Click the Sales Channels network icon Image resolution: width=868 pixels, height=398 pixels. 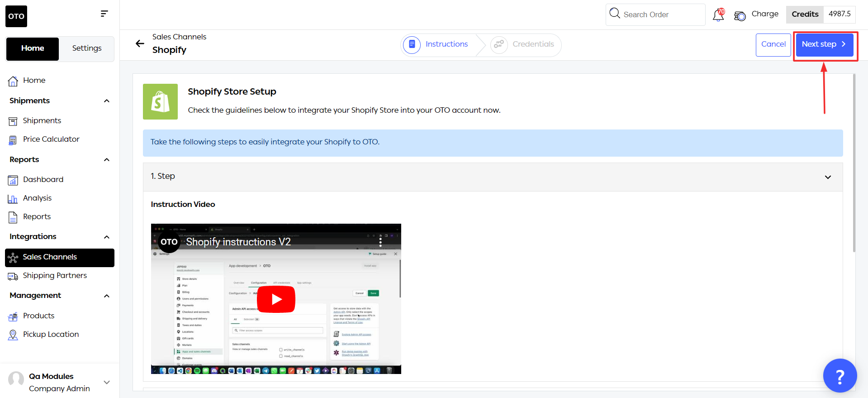(13, 258)
